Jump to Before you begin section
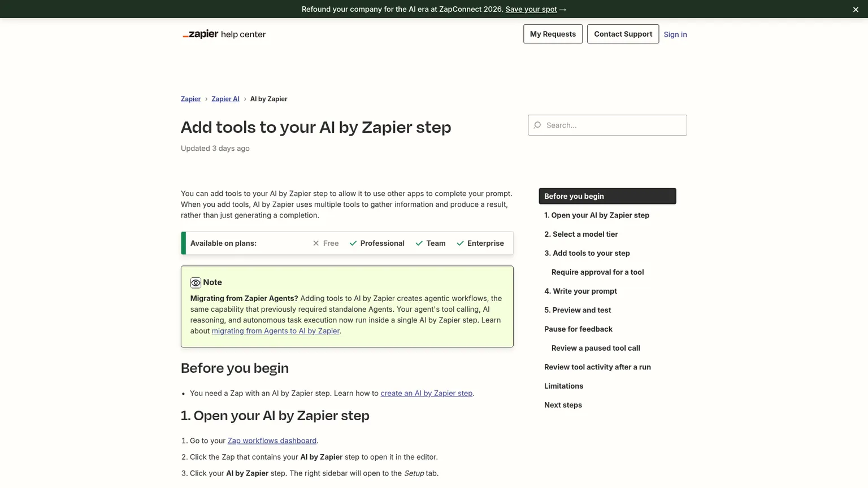 [607, 196]
